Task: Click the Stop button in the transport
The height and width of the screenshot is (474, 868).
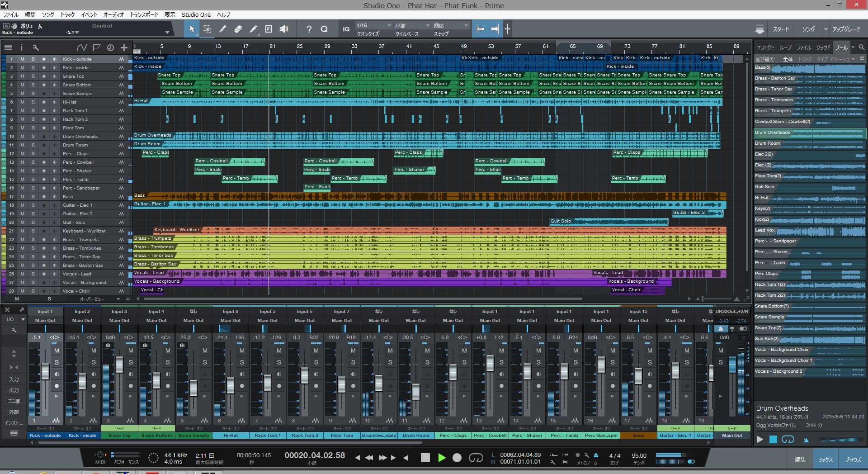Action: click(x=425, y=458)
